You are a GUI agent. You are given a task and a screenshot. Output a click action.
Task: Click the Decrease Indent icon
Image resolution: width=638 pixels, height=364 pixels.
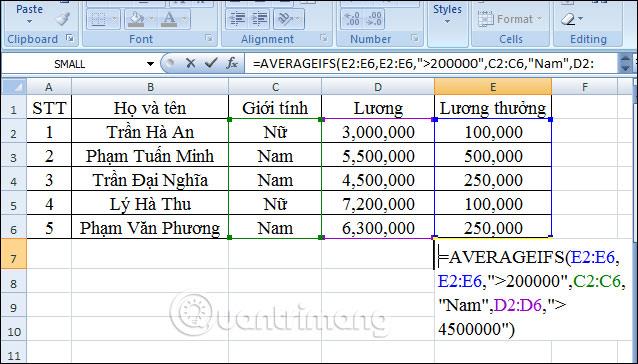237,19
